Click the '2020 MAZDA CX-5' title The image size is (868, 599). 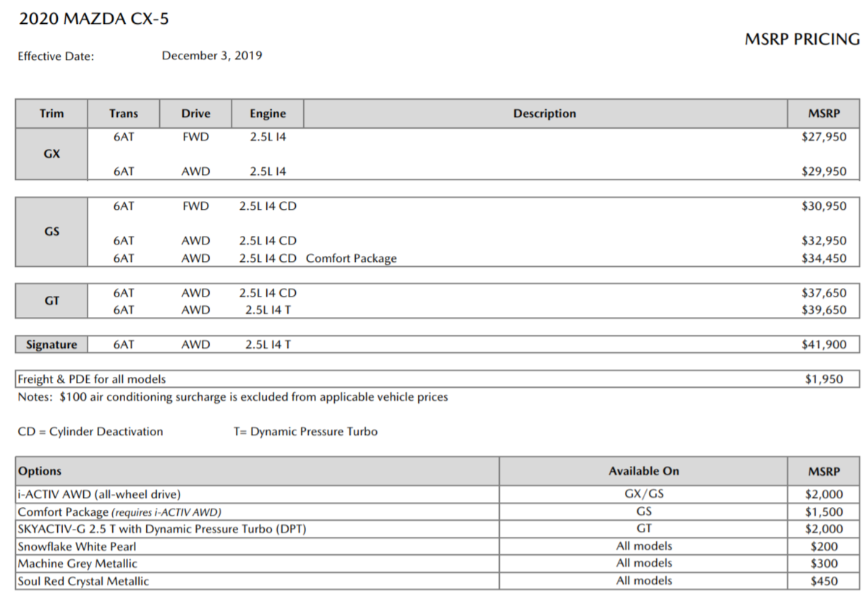[93, 19]
